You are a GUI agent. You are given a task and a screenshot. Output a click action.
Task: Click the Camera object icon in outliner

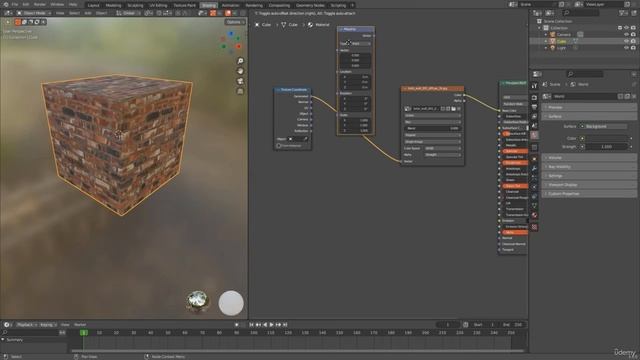[553, 34]
